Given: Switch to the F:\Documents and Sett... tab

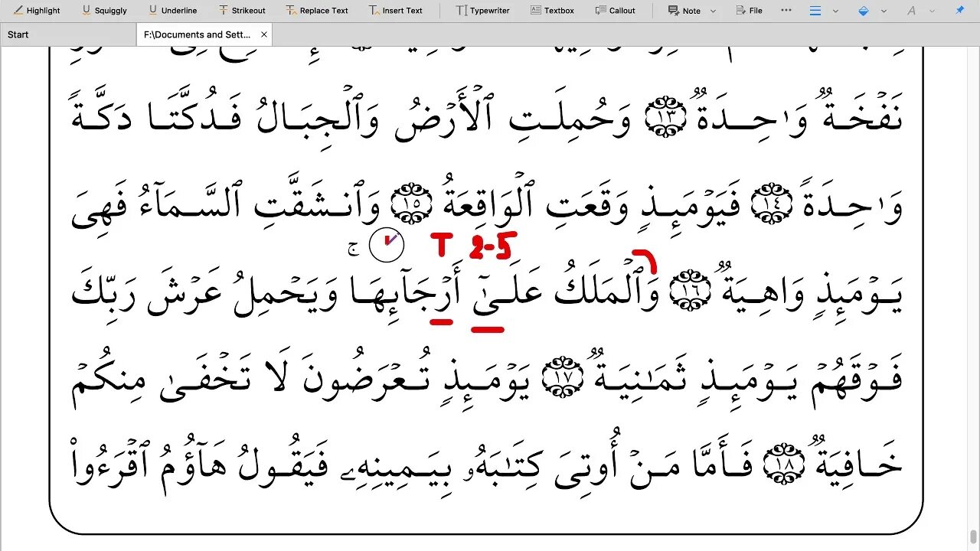Looking at the screenshot, I should point(198,34).
